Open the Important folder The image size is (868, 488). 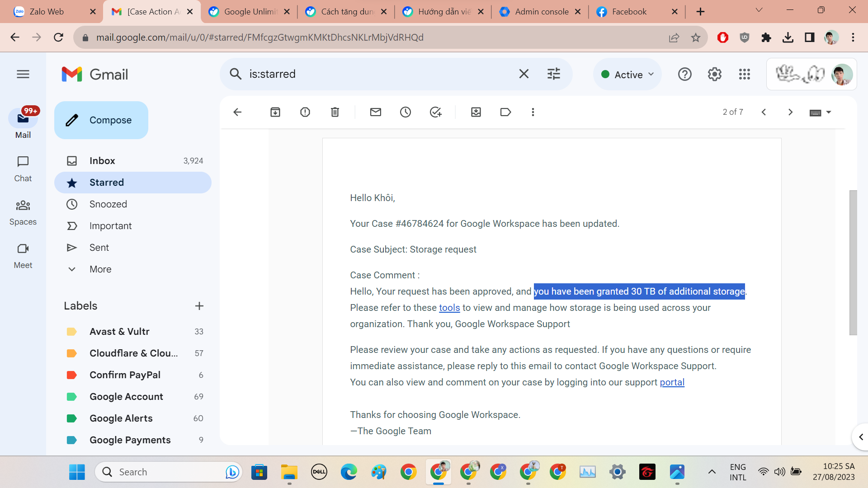pyautogui.click(x=133, y=226)
